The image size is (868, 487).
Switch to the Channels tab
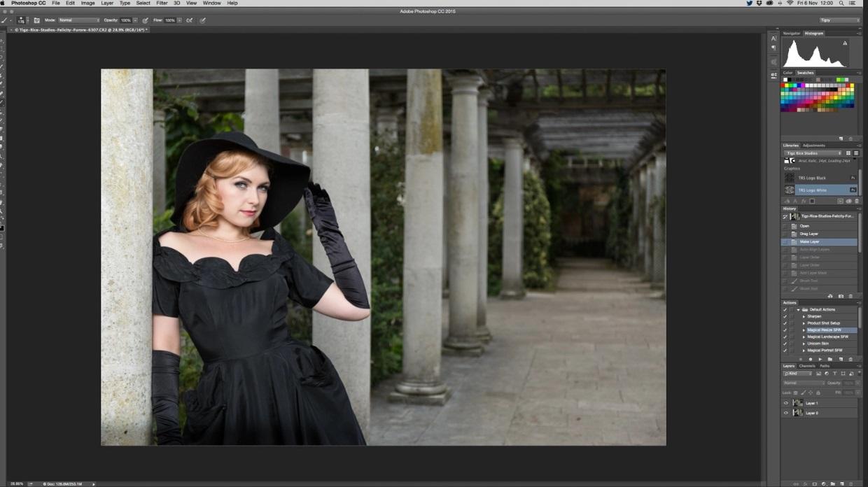tap(807, 366)
